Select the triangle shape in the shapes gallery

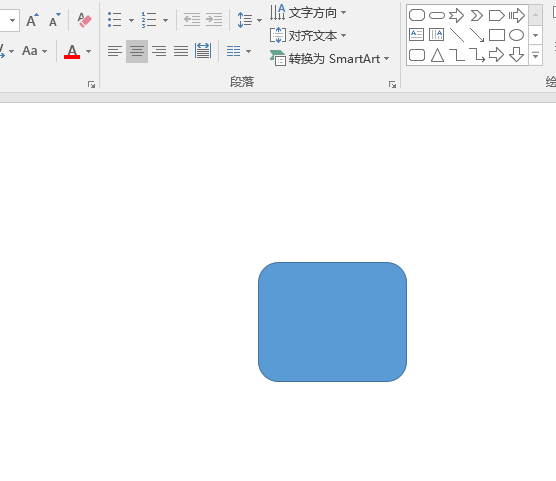click(x=437, y=55)
